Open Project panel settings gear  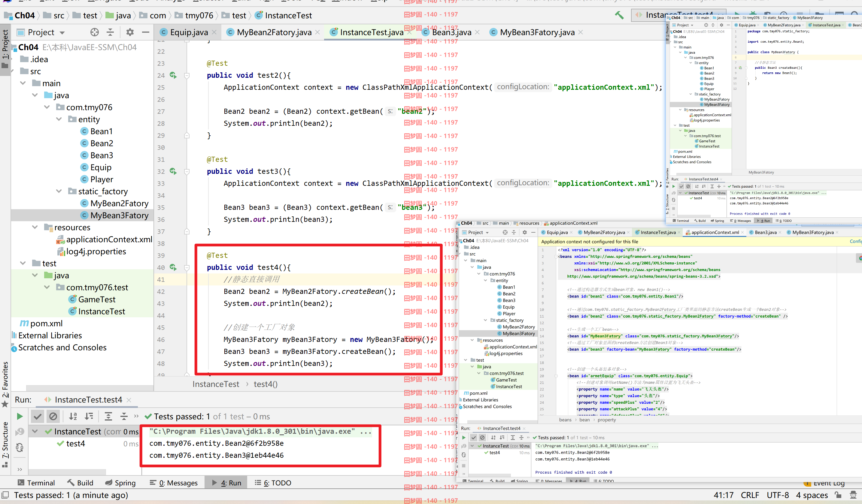[130, 32]
